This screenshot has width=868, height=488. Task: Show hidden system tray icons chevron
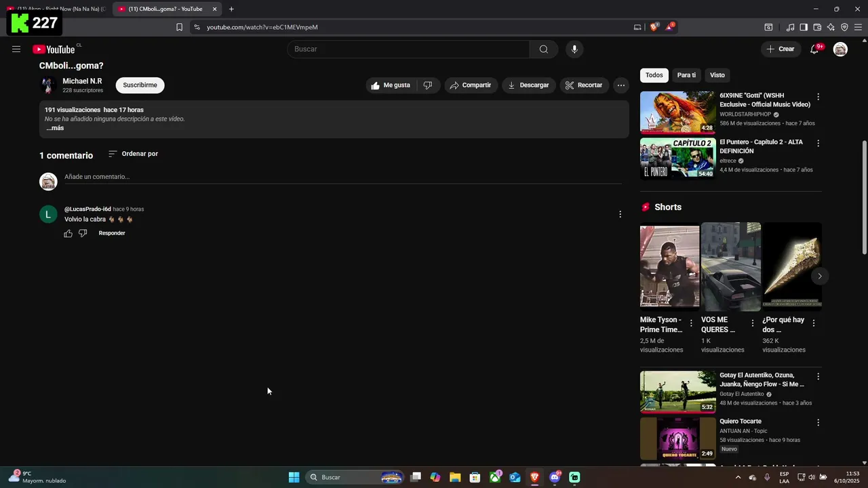(738, 477)
